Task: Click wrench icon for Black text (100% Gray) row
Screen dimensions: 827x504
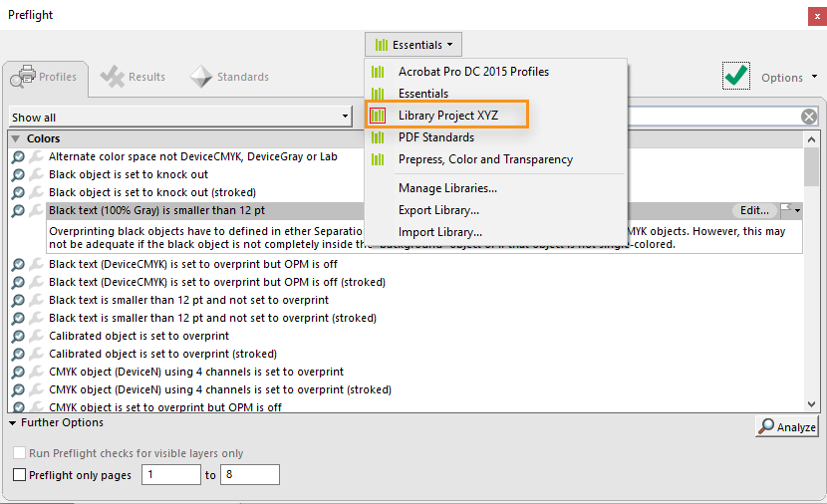Action: (36, 210)
